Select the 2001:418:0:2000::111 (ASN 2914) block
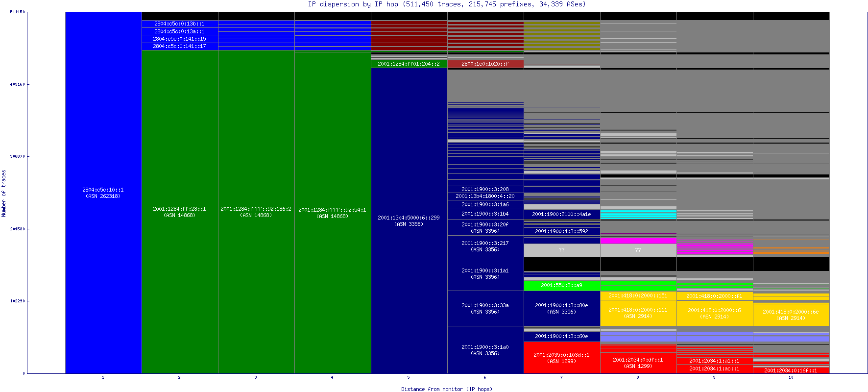The image size is (868, 392). coord(638,313)
